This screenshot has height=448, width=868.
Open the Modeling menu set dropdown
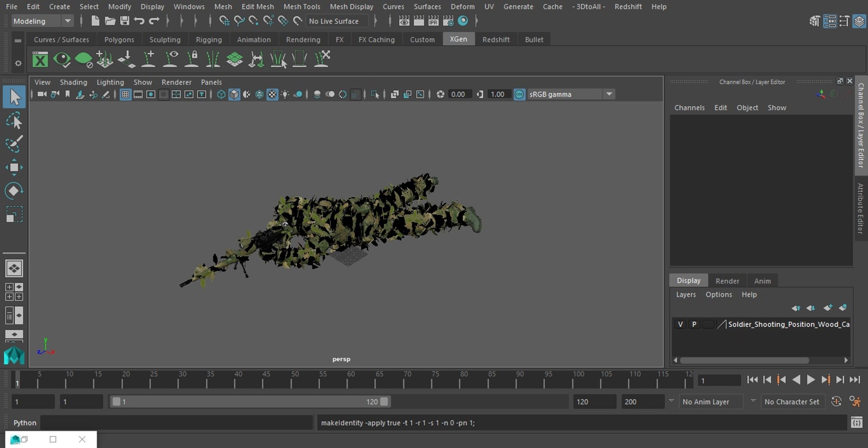pyautogui.click(x=42, y=21)
